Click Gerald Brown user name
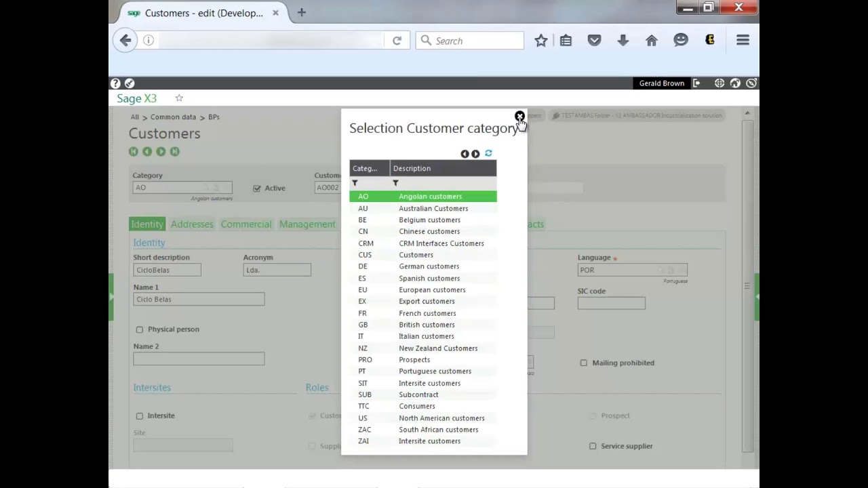Image resolution: width=868 pixels, height=488 pixels. pyautogui.click(x=661, y=83)
